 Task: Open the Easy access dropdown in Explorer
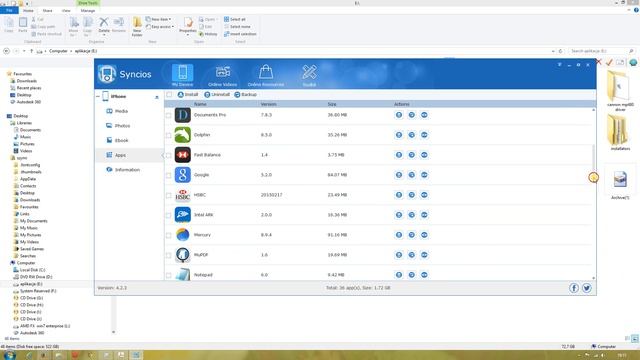[160, 27]
